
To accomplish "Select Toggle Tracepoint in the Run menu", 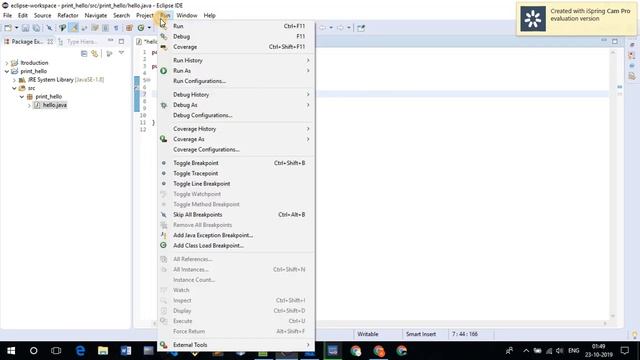I will click(236, 173).
